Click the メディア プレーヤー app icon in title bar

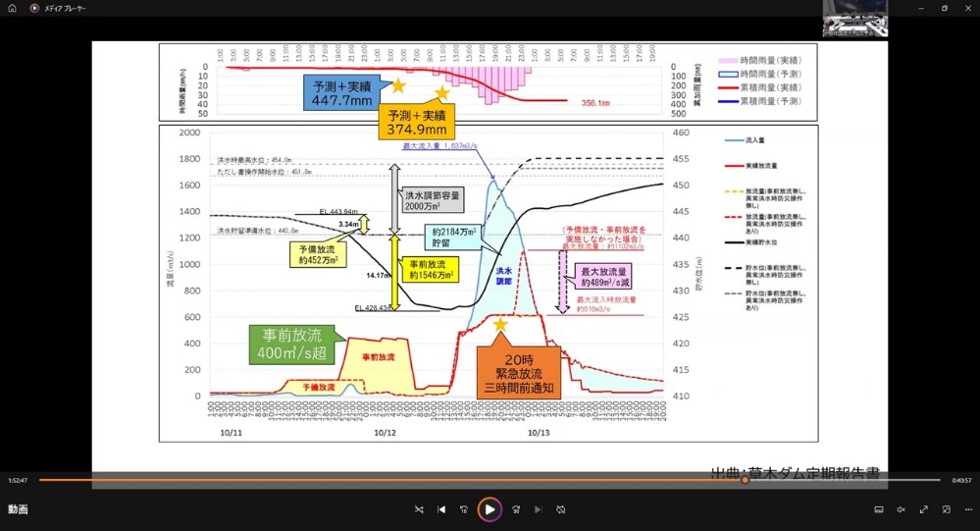(34, 8)
